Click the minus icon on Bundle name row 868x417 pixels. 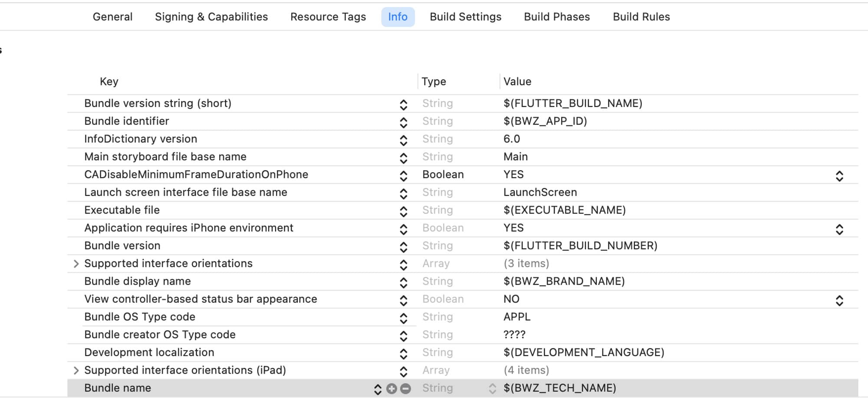405,389
